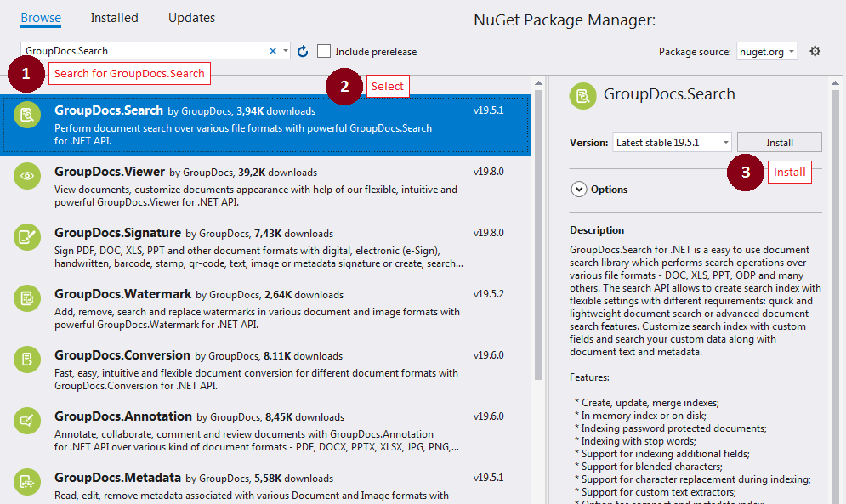Open search history dropdown arrow
This screenshot has height=504, width=846.
click(285, 51)
